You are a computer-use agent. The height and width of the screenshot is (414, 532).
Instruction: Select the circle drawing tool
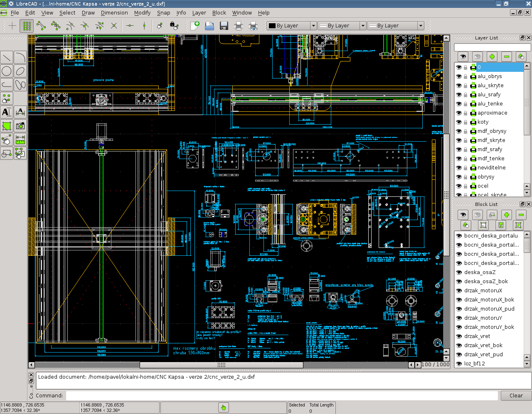pyautogui.click(x=7, y=71)
